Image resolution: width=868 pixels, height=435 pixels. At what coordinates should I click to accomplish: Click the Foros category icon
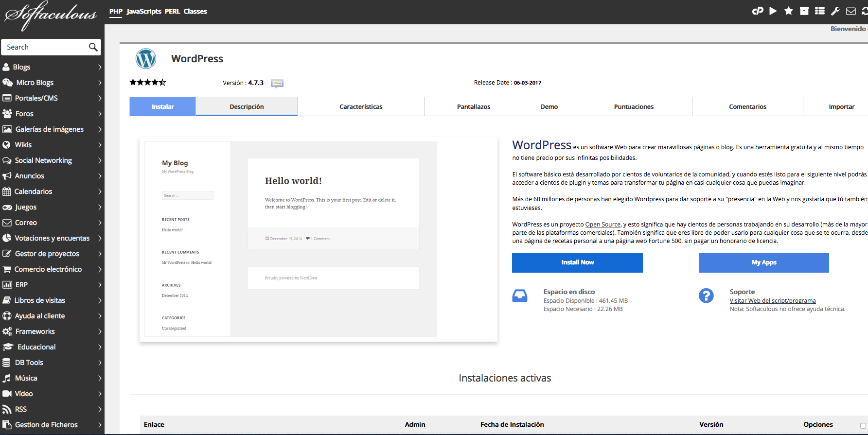[x=7, y=114]
